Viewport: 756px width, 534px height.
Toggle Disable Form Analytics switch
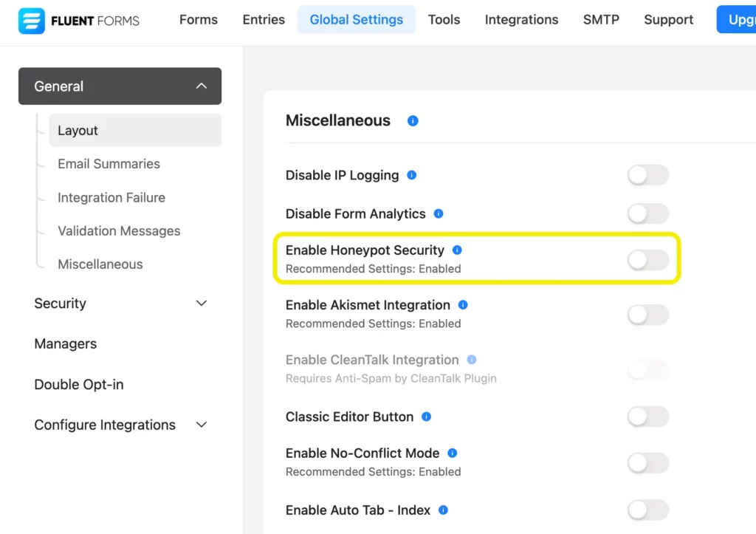pyautogui.click(x=648, y=213)
